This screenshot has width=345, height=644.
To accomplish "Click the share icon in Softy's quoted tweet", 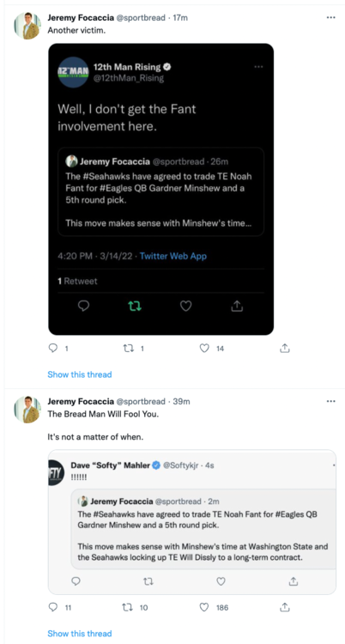I will pos(294,581).
